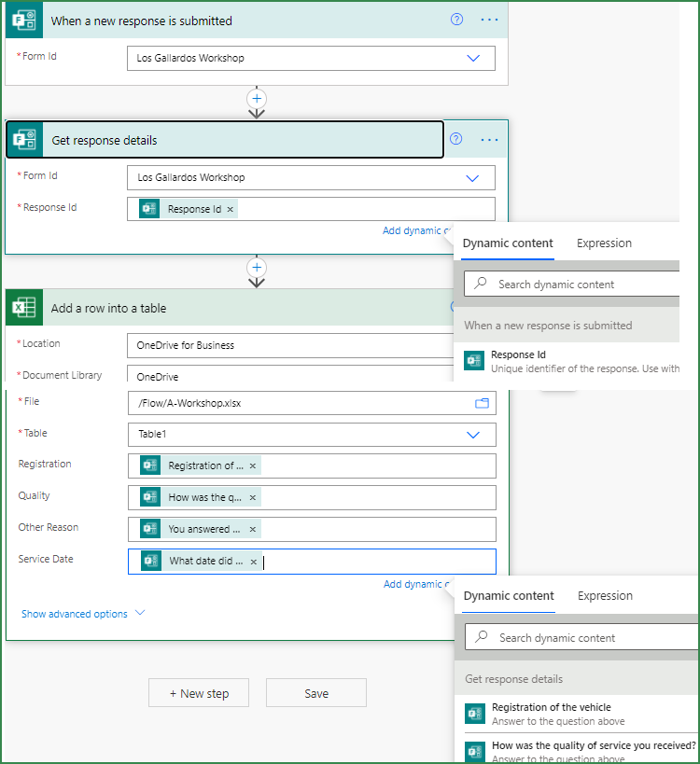Click 'When a new response is submitted' card title
700x764 pixels.
point(141,21)
